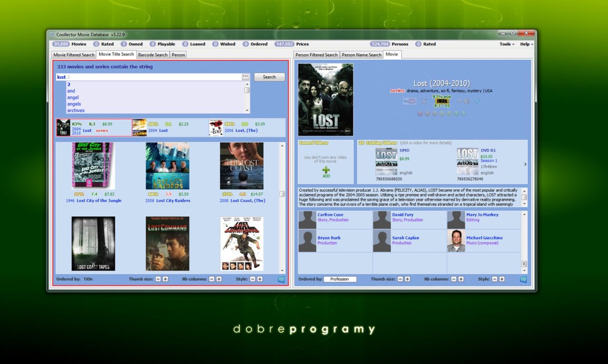The height and width of the screenshot is (364, 608).
Task: Decrease Nb columns in left panel
Action: (212, 279)
